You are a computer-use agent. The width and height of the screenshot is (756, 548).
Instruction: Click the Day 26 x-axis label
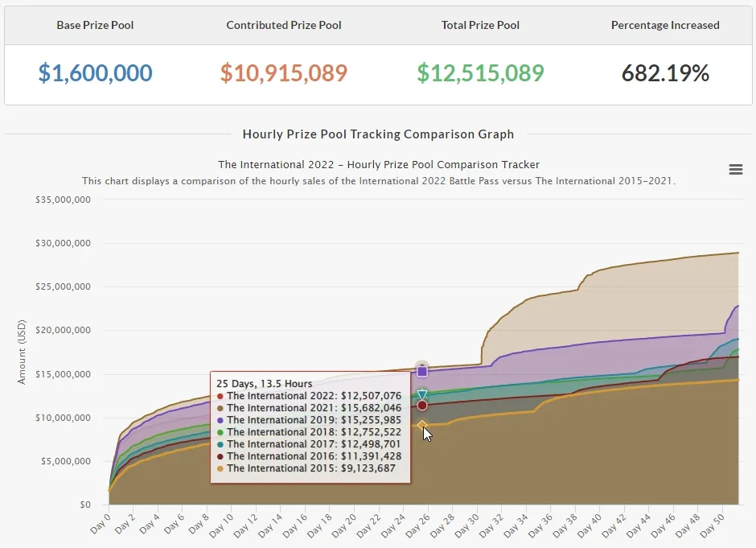(x=417, y=525)
